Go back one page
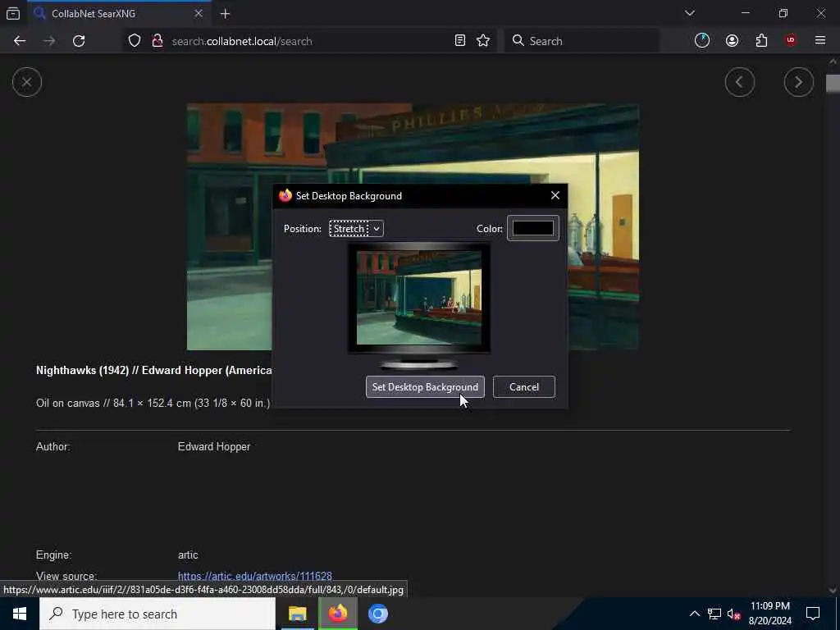The image size is (840, 630). (x=20, y=41)
